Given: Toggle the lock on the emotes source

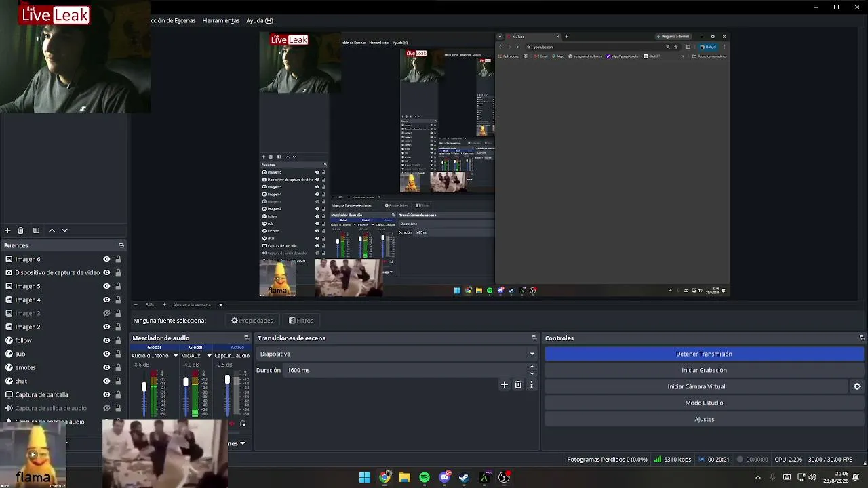Looking at the screenshot, I should [x=118, y=367].
